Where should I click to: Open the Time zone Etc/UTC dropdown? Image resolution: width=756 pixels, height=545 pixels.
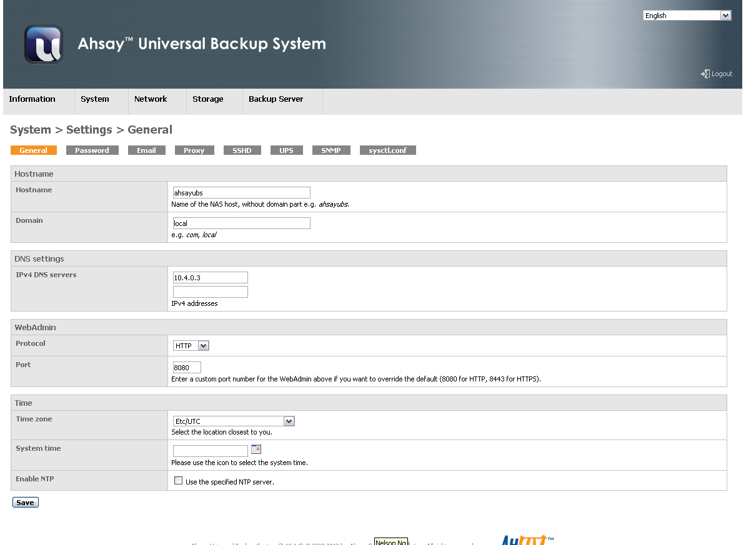coord(234,421)
